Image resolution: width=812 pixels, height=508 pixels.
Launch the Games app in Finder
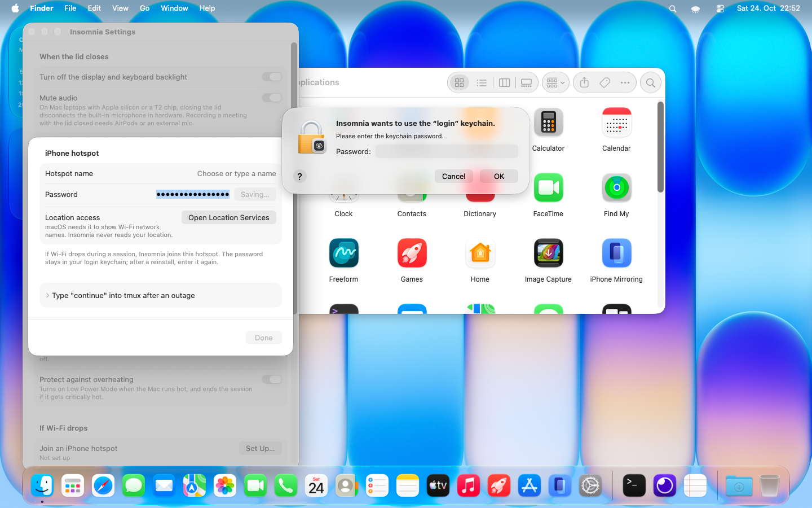click(x=412, y=253)
